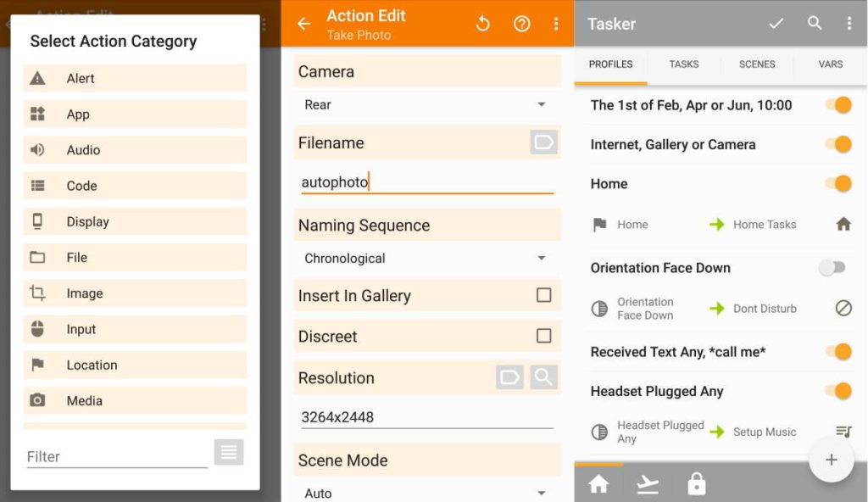Image resolution: width=868 pixels, height=502 pixels.
Task: Open the Camera Rear dropdown
Action: point(427,104)
